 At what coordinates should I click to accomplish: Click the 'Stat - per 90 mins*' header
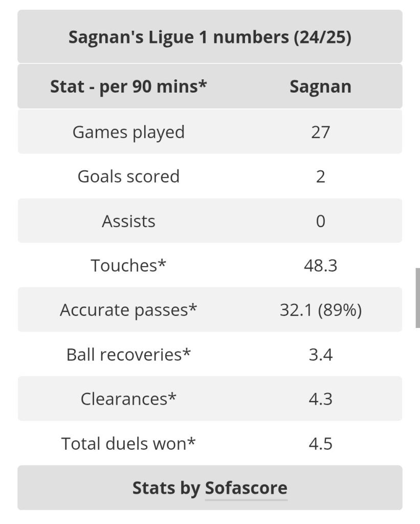128,87
